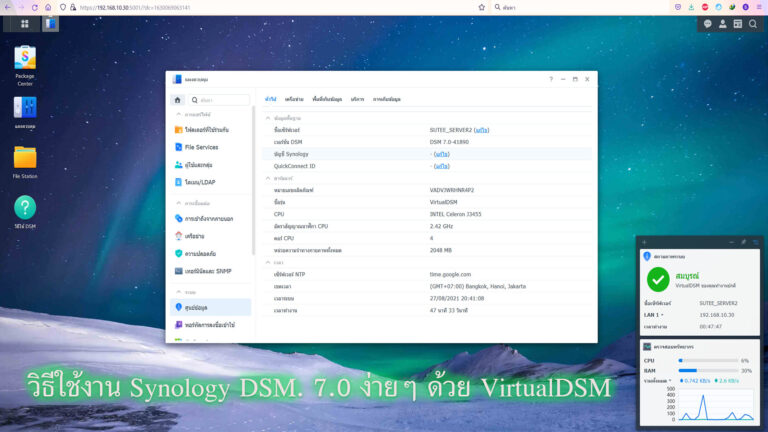The height and width of the screenshot is (432, 768).
Task: Open the DSM notifications chat icon
Action: pyautogui.click(x=708, y=23)
